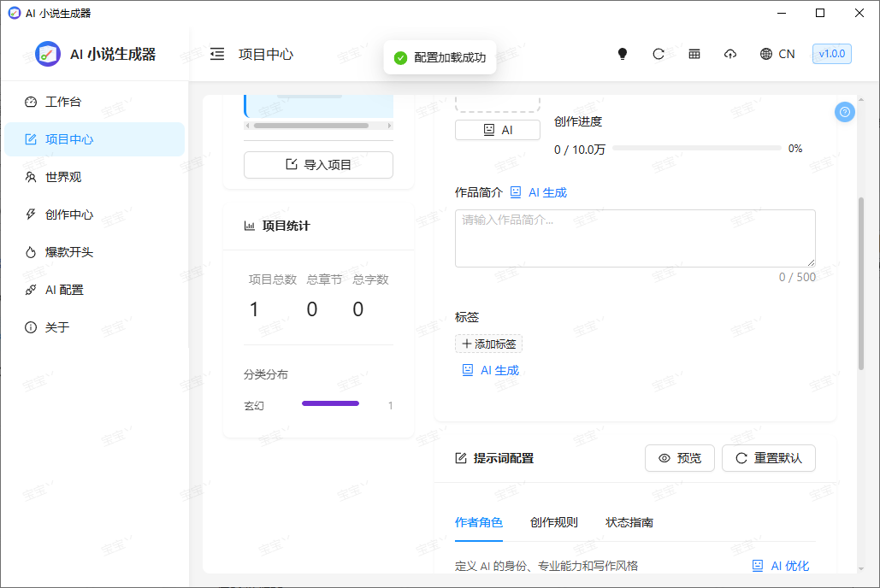This screenshot has width=880, height=588.
Task: Click the 导入项目 import button
Action: point(317,164)
